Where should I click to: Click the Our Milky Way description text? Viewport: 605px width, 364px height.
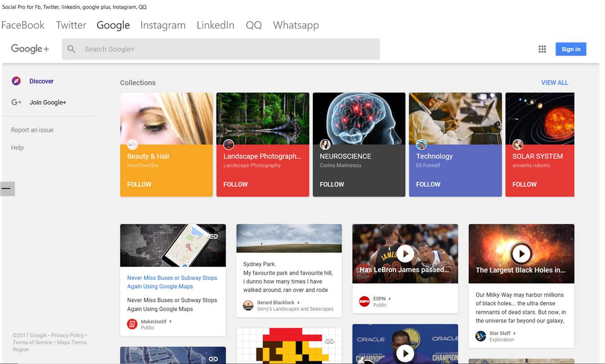pyautogui.click(x=520, y=308)
